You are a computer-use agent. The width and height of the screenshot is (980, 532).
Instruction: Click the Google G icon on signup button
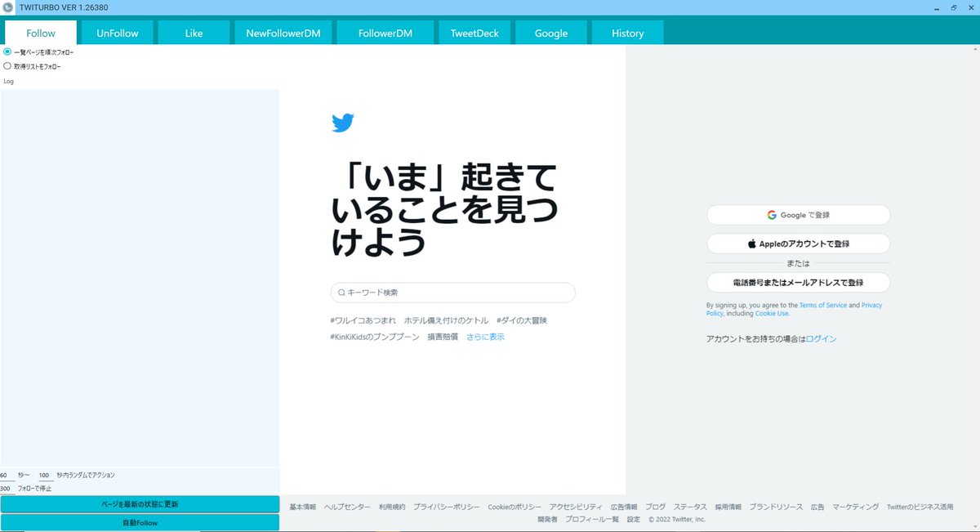(x=771, y=215)
